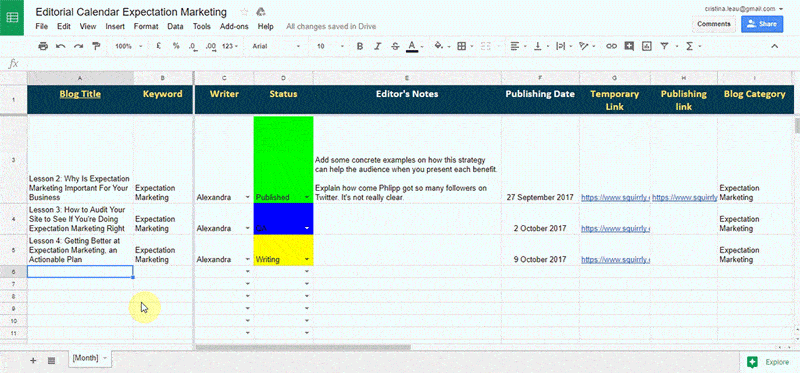Screen dimensions: 800x373
Task: Star this spreadsheet document
Action: pos(244,12)
